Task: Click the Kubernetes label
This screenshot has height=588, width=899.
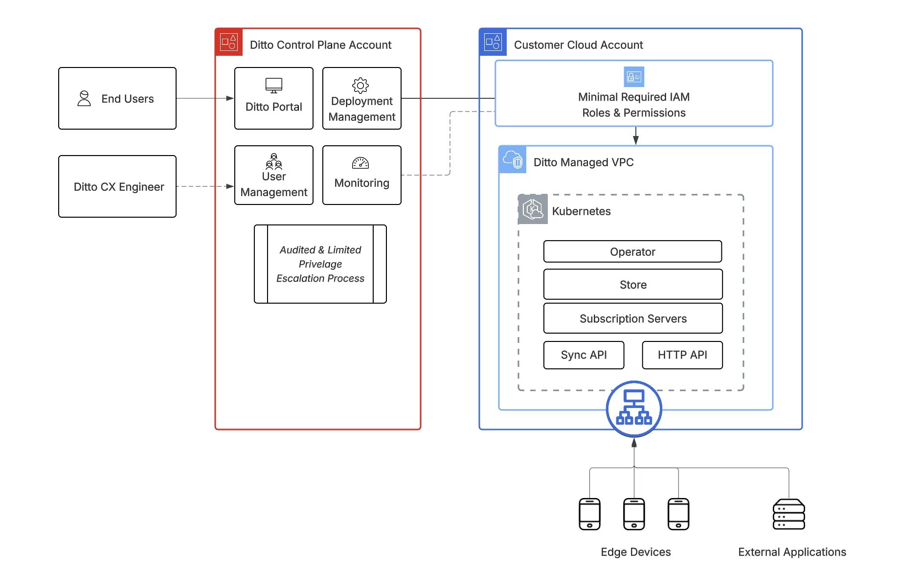Action: pos(582,211)
